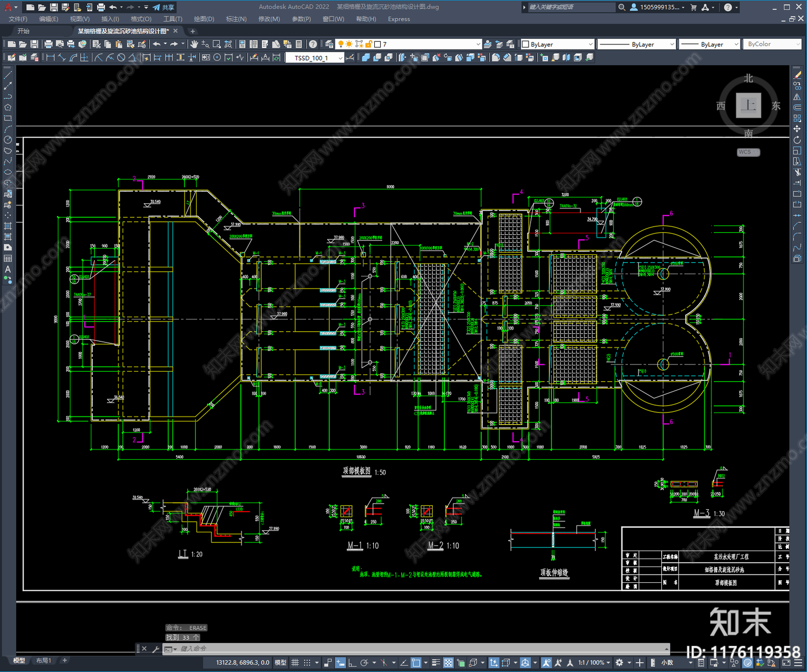Viewport: 807px width, 672px height.
Task: Toggle snap mode in status bar
Action: (x=307, y=662)
